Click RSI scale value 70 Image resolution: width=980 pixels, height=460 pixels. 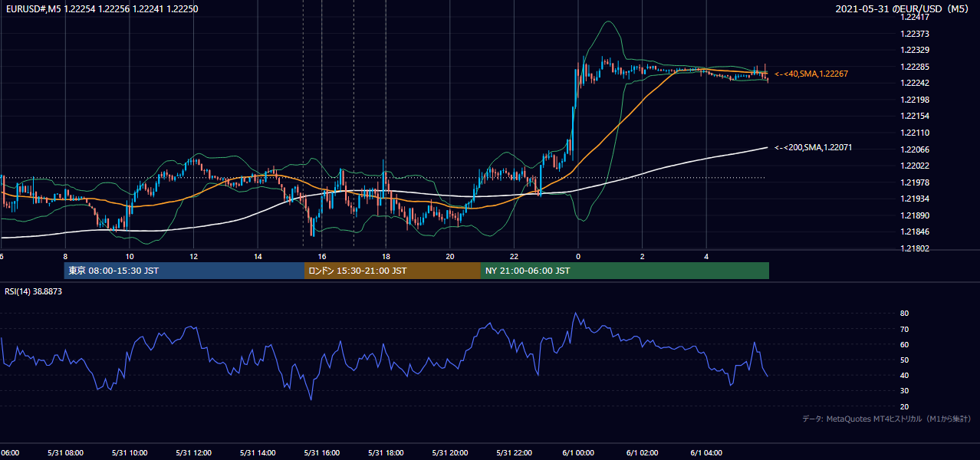pos(905,329)
